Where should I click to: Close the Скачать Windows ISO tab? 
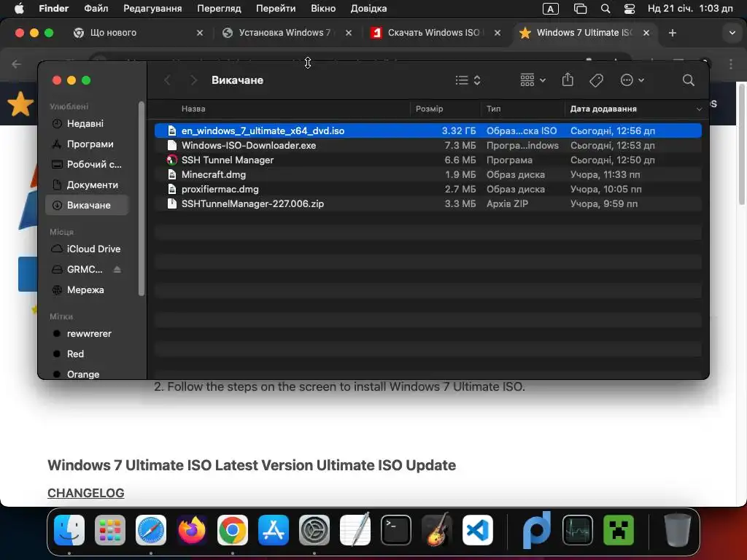click(498, 33)
